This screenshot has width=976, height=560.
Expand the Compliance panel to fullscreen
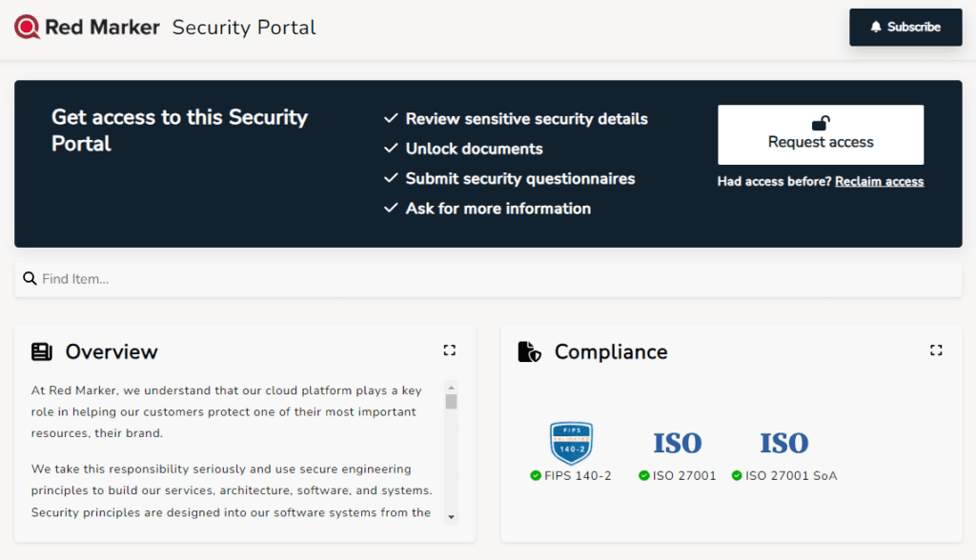tap(936, 350)
